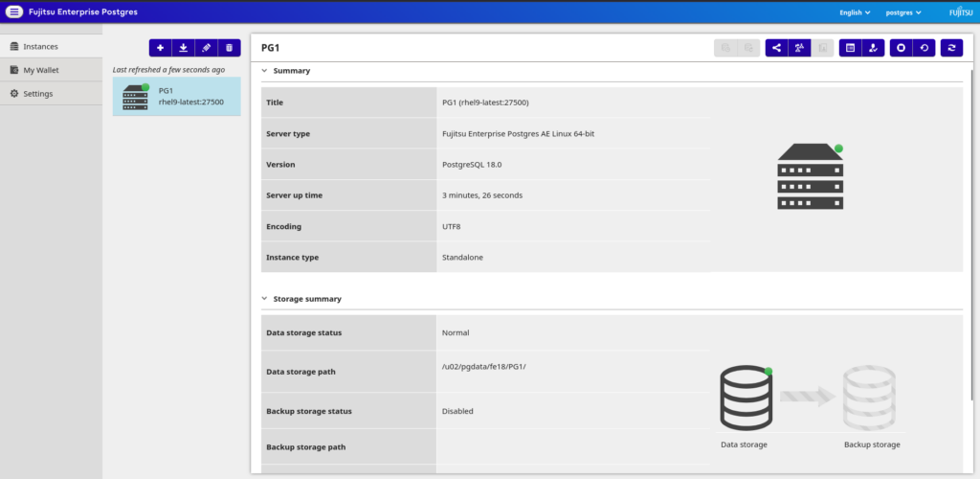Viewport: 980px width, 479px height.
Task: Refresh the PG1 instance details
Action: (x=951, y=48)
